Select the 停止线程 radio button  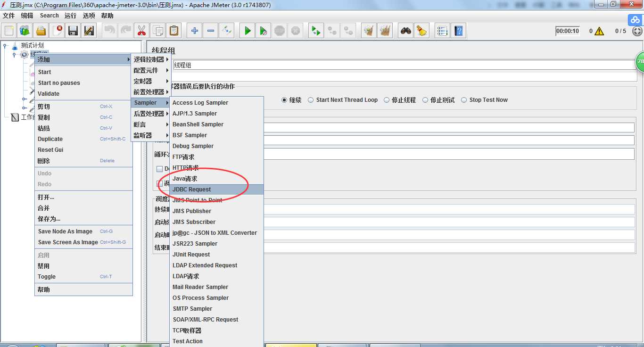tap(387, 100)
